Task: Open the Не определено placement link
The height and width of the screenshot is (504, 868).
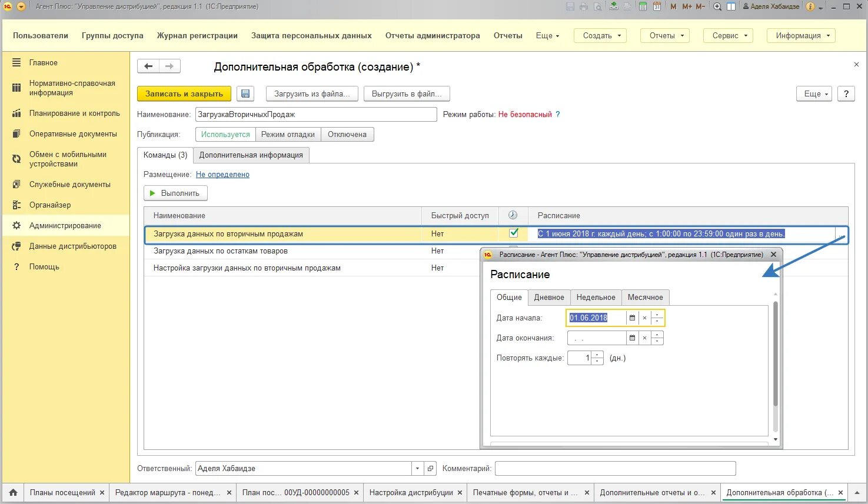Action: 222,174
